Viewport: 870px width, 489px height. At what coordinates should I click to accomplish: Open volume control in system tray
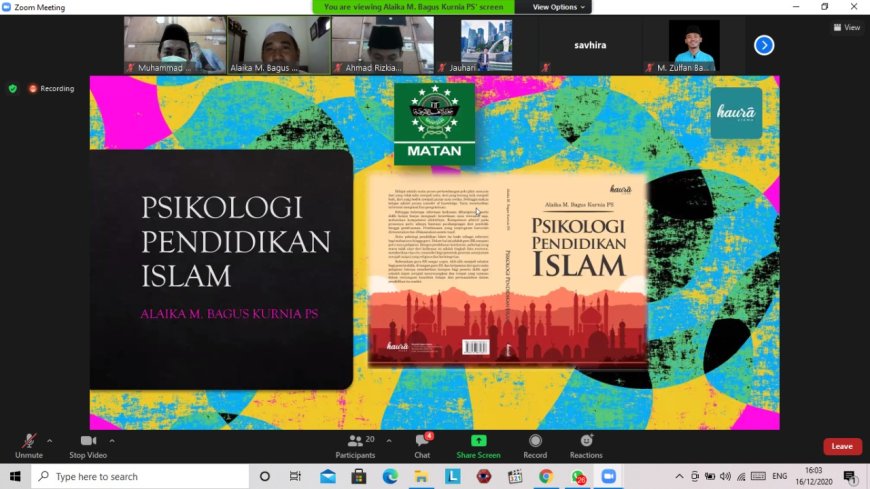(725, 476)
